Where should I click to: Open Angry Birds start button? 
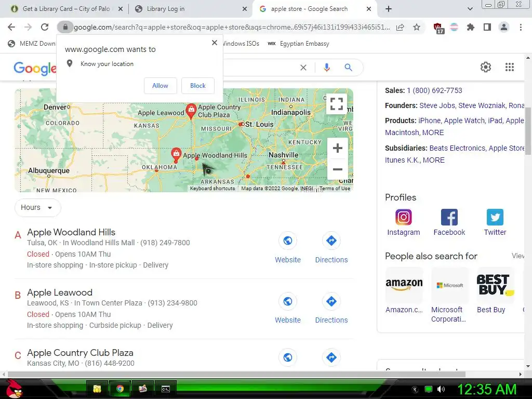[x=14, y=389]
